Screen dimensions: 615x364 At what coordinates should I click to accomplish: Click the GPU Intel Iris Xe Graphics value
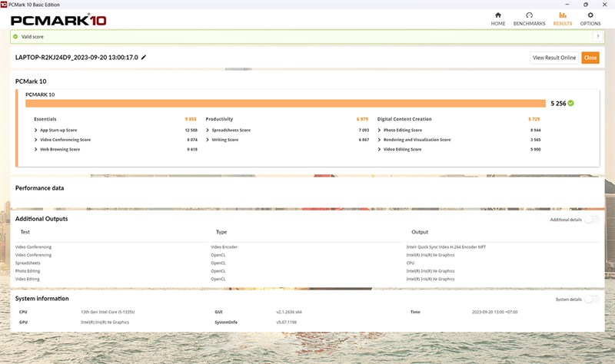click(x=105, y=322)
